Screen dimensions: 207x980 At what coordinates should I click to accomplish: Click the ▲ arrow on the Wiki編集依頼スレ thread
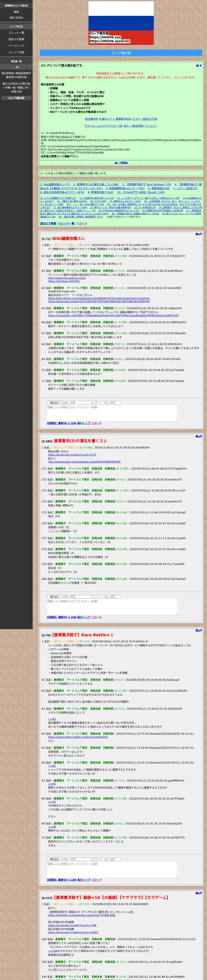pyautogui.click(x=199, y=234)
